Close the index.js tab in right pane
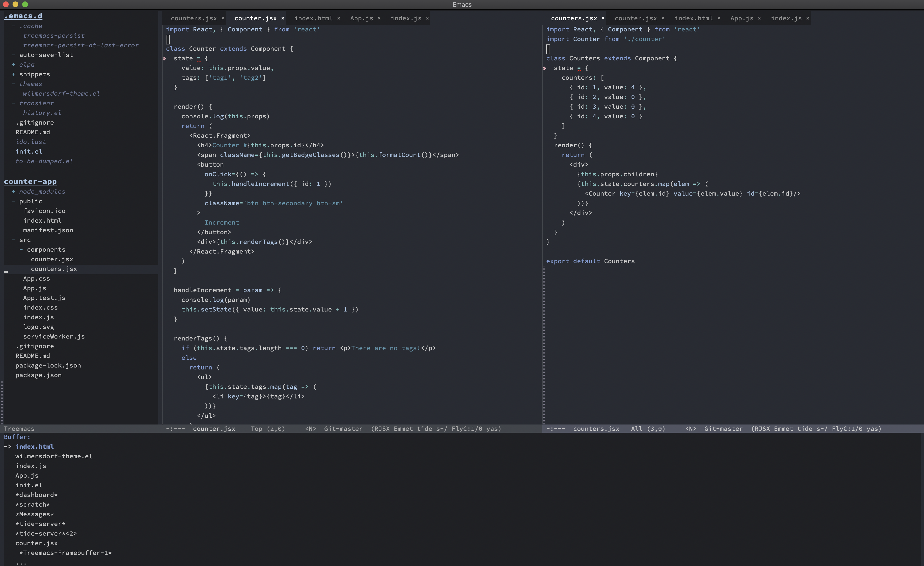The height and width of the screenshot is (566, 924). pyautogui.click(x=807, y=18)
